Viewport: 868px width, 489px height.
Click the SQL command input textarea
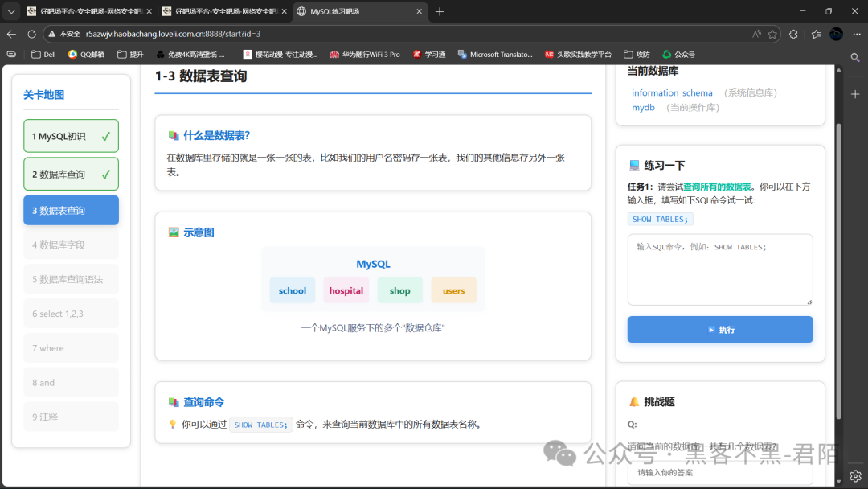coord(719,269)
